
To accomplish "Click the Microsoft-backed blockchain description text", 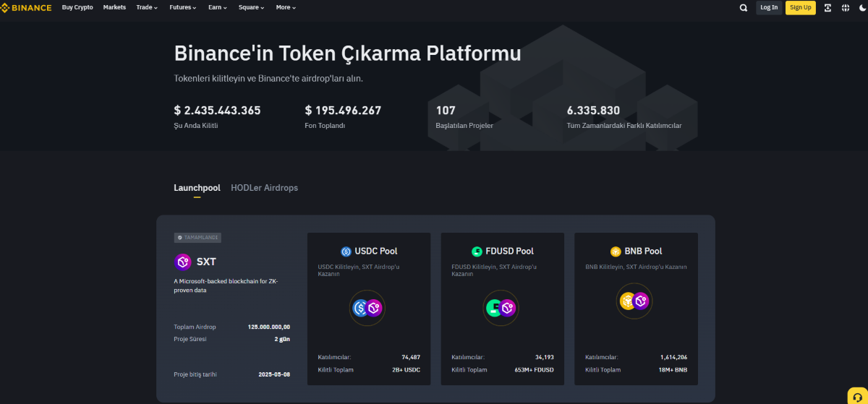I will coord(226,285).
